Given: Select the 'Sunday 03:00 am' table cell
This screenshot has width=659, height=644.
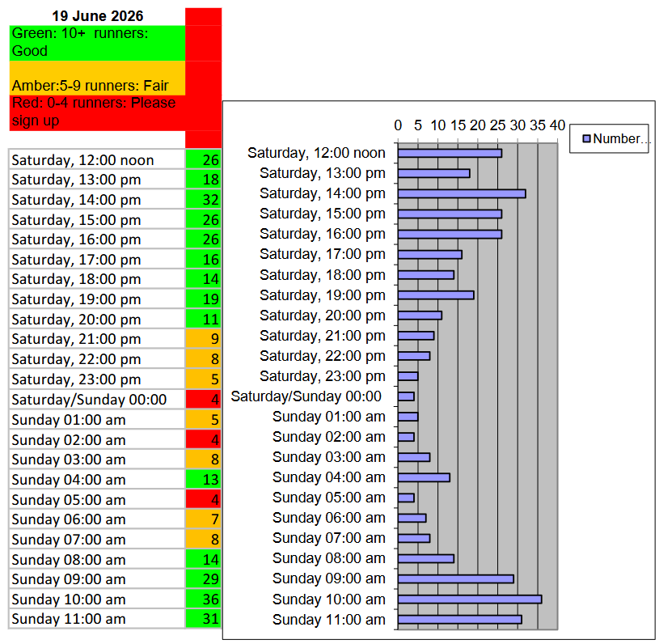Looking at the screenshot, I should (x=97, y=460).
